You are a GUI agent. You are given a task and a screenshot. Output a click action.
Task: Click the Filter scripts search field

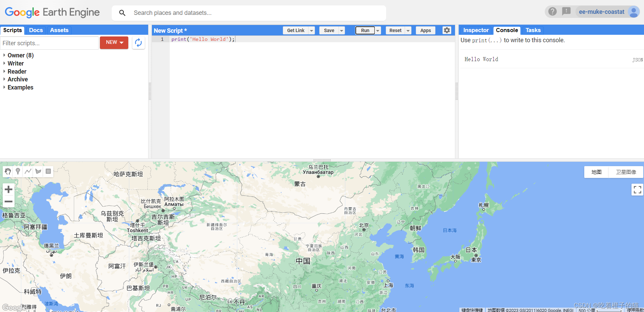(49, 43)
